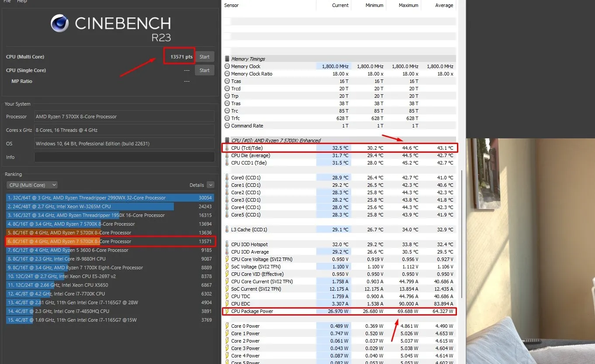Click the Core 4 Power sensor row
This screenshot has width=595, height=364.
coord(339,356)
